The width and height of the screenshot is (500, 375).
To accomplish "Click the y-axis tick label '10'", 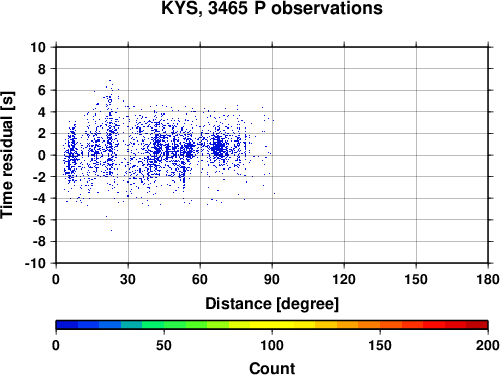I will point(38,47).
